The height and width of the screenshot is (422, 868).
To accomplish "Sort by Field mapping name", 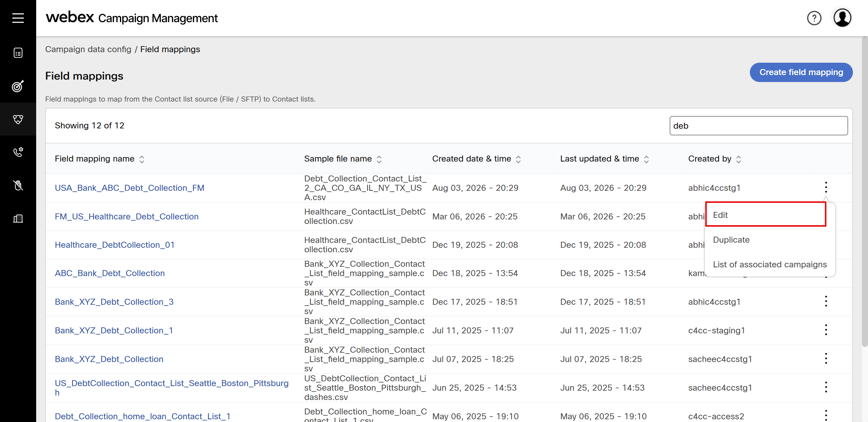I will pyautogui.click(x=142, y=159).
